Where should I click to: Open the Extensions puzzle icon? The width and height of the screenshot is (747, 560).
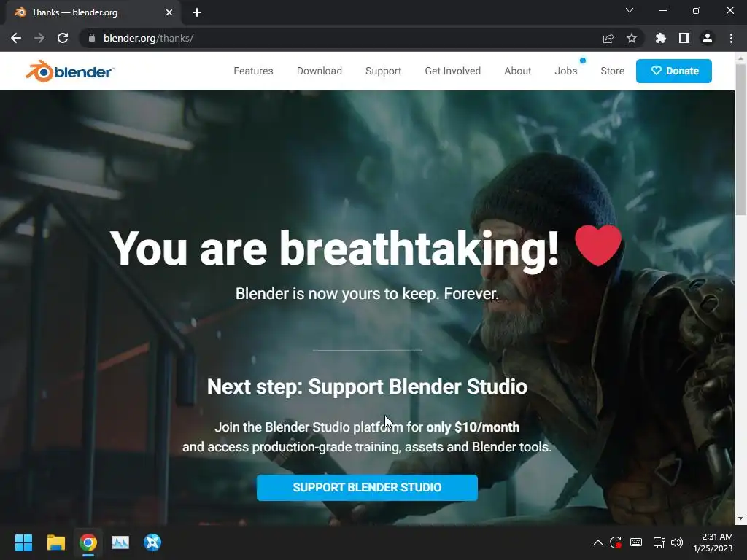pyautogui.click(x=661, y=38)
